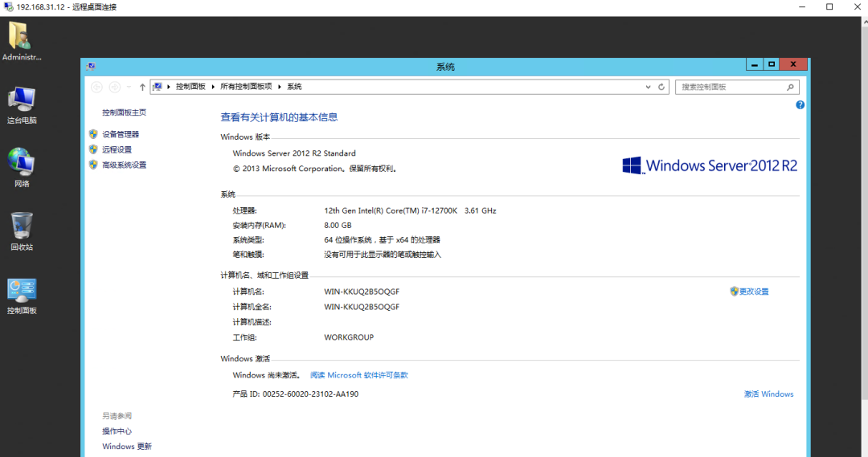Maximize the 系统 window

771,64
